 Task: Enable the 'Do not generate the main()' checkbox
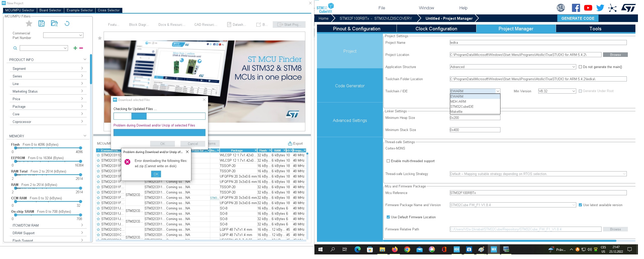tap(581, 67)
